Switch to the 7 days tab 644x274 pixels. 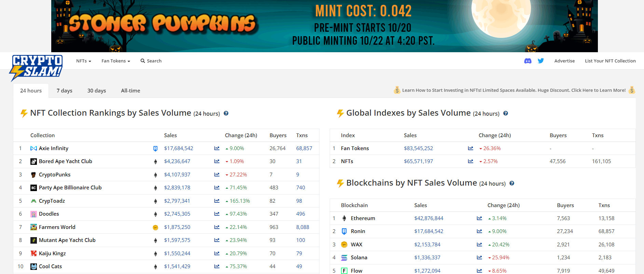tap(65, 91)
